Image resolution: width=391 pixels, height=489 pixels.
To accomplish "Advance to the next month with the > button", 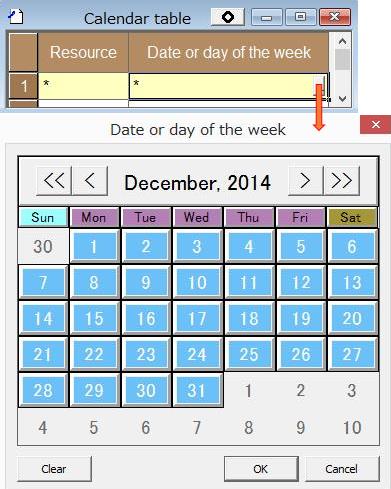I will (305, 181).
